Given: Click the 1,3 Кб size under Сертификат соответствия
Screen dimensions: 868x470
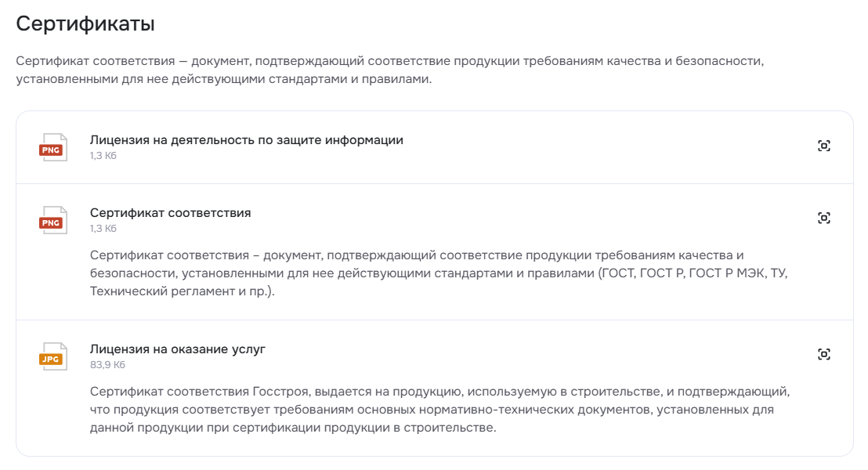Looking at the screenshot, I should point(103,228).
